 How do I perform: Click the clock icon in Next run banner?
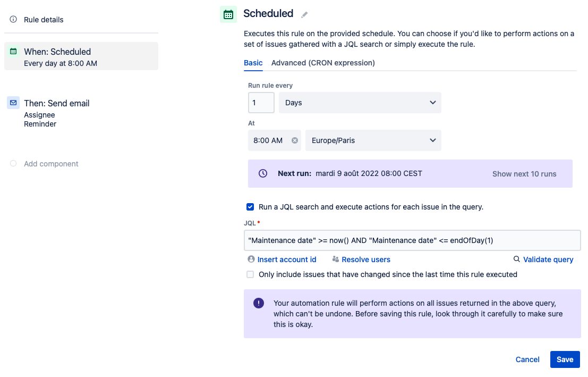tap(263, 173)
